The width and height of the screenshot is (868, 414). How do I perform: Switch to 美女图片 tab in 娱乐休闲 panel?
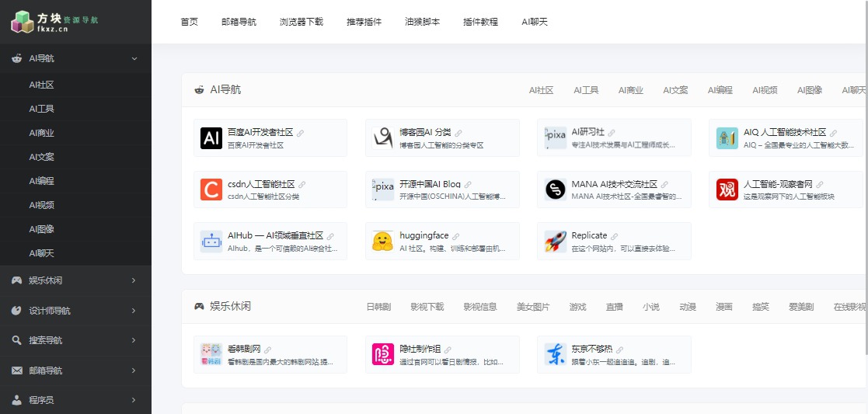pyautogui.click(x=533, y=307)
